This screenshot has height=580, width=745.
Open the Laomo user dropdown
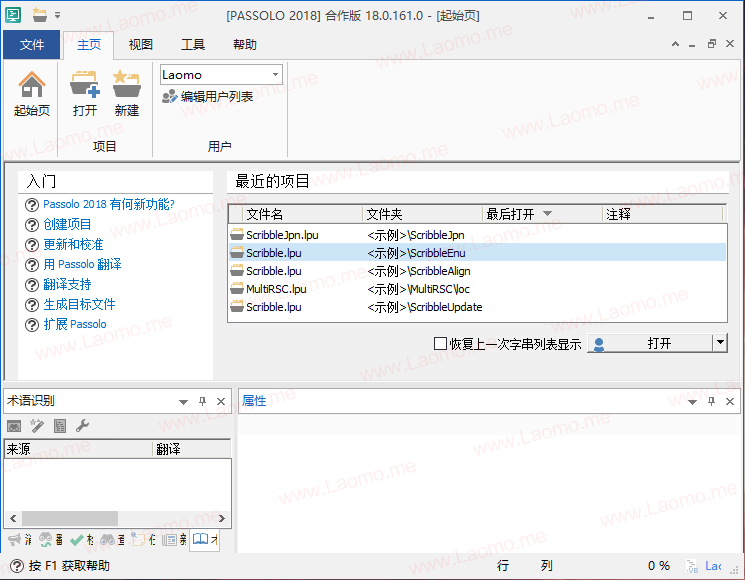275,75
